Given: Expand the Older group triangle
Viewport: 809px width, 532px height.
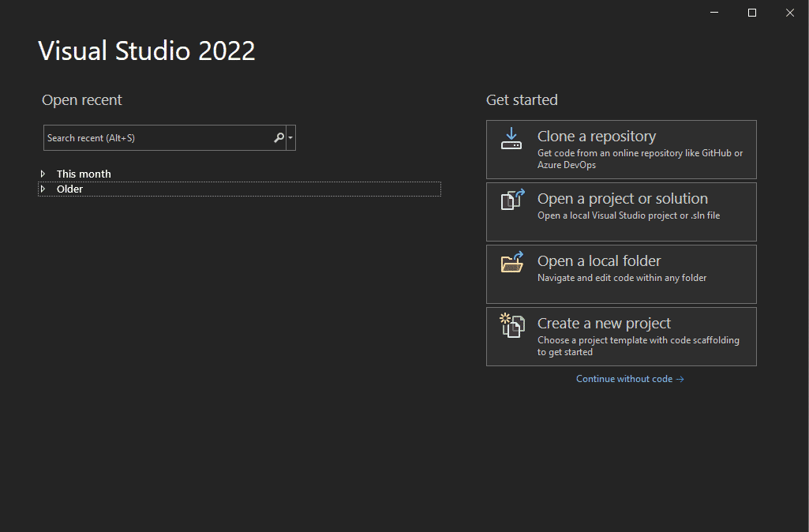Looking at the screenshot, I should tap(43, 189).
